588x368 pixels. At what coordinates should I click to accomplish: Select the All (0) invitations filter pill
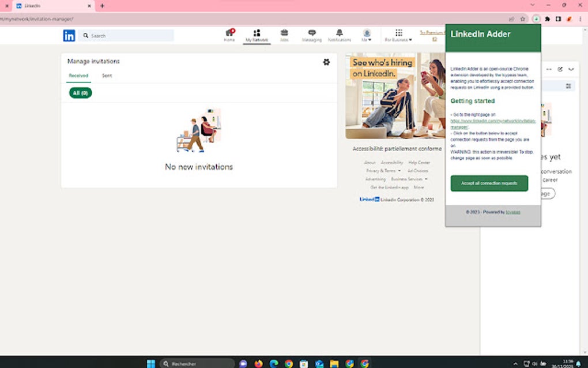tap(80, 92)
